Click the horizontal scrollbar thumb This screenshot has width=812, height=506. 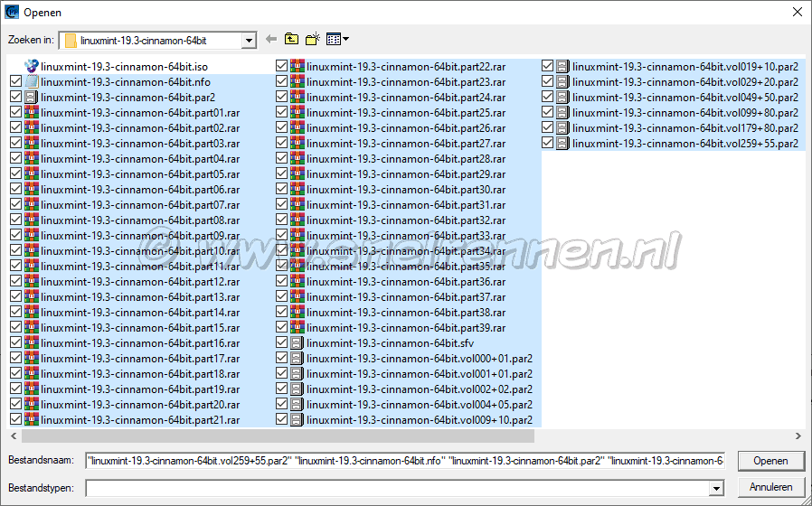[x=278, y=436]
